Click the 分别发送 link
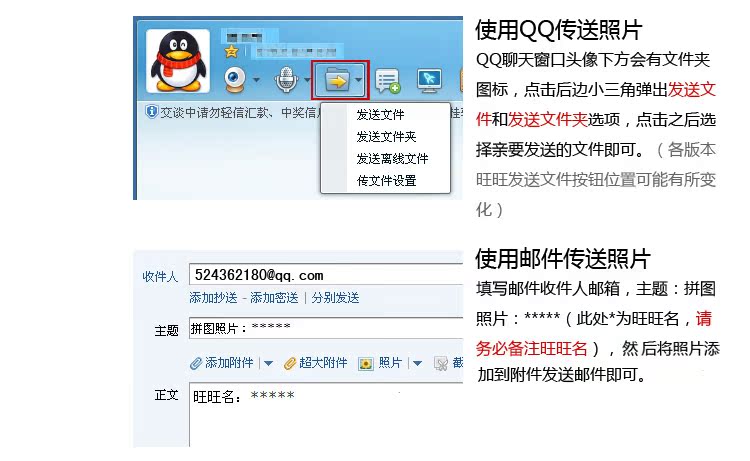The height and width of the screenshot is (461, 750). point(335,298)
